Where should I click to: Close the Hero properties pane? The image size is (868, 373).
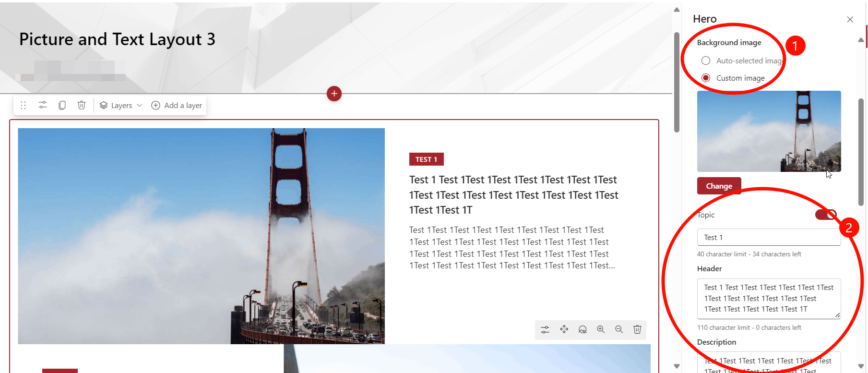tap(850, 19)
